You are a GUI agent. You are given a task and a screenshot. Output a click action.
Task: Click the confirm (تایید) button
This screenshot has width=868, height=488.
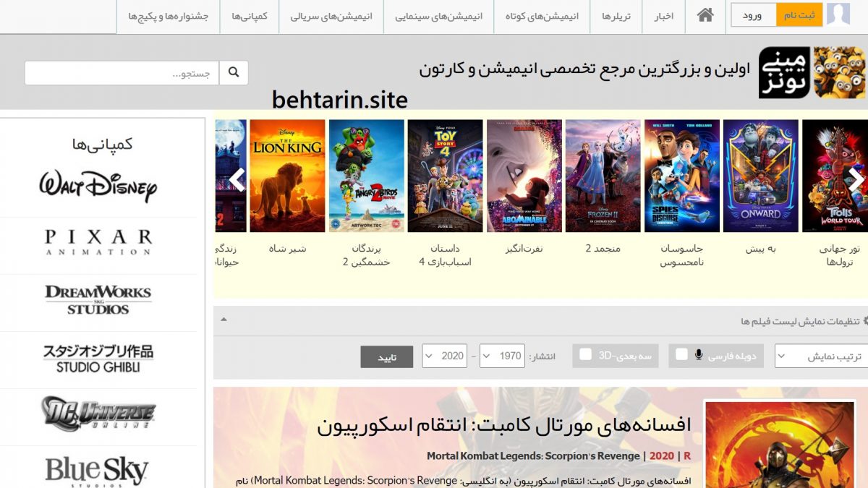(387, 357)
